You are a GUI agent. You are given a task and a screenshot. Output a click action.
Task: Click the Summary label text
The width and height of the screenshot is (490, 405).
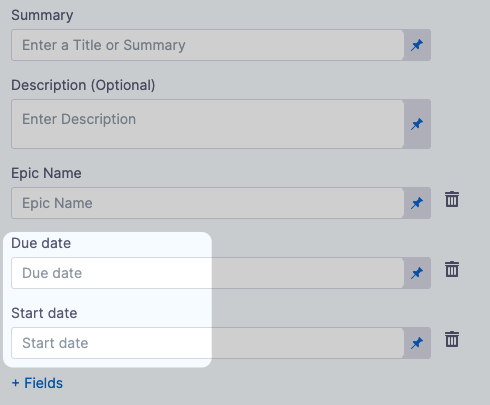(42, 15)
